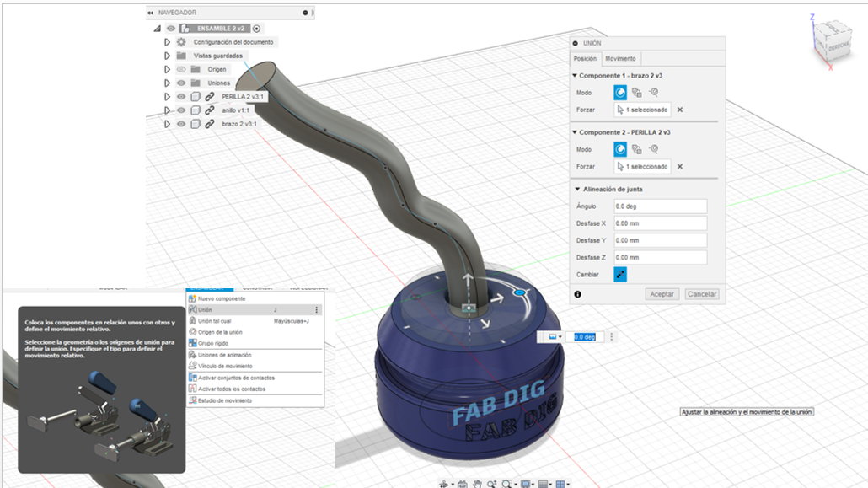The height and width of the screenshot is (488, 868).
Task: Click the Navegador panel options dot
Action: point(305,12)
